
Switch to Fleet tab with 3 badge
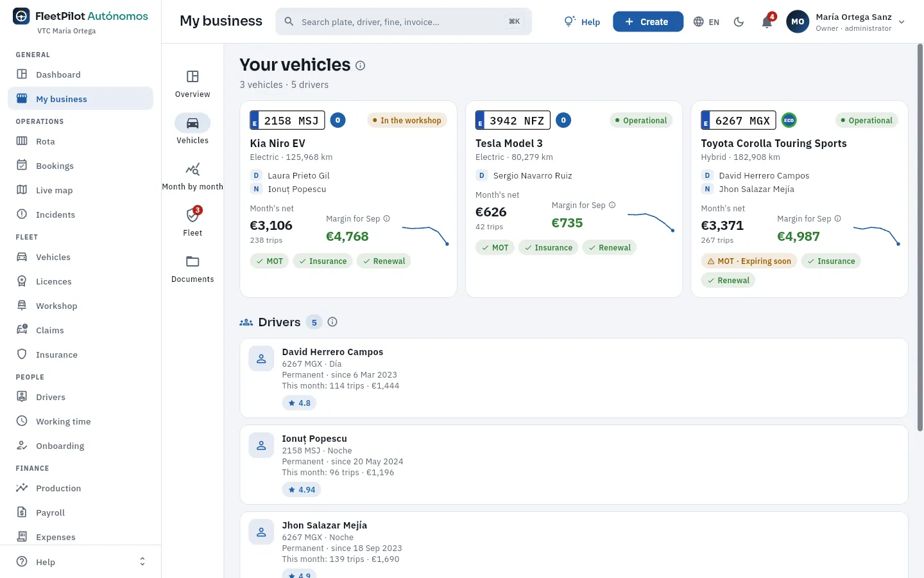193,223
